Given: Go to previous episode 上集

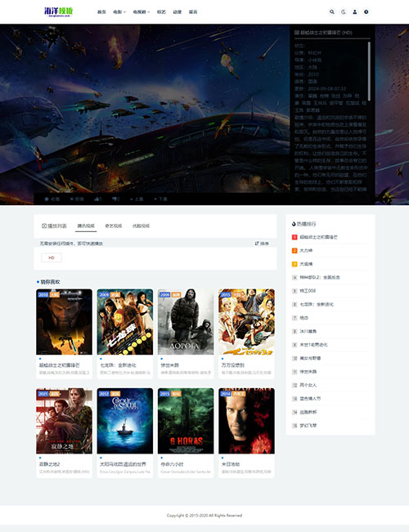Looking at the screenshot, I should pos(137,199).
